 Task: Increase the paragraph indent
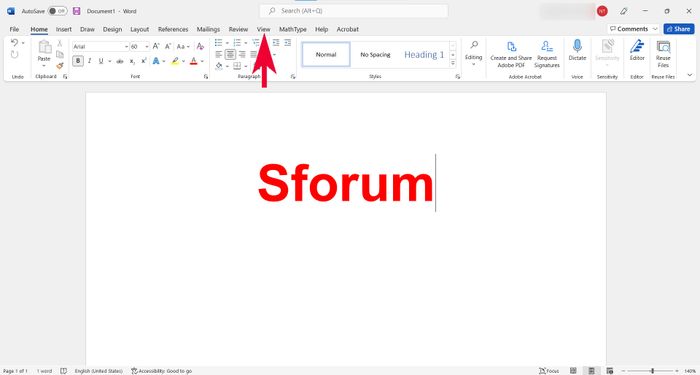point(288,43)
